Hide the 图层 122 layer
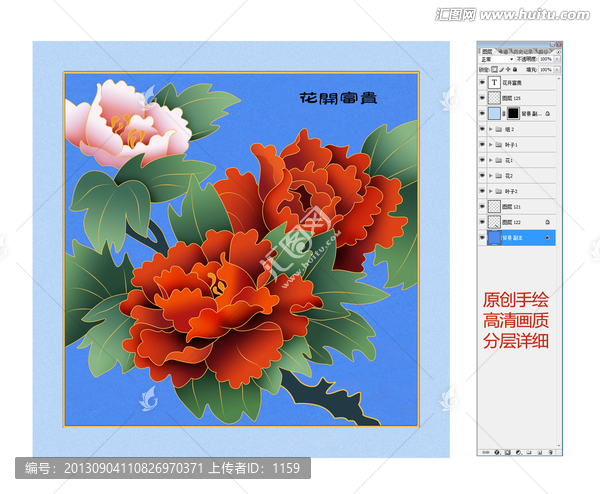Viewport: 600px width, 494px height. tap(482, 222)
